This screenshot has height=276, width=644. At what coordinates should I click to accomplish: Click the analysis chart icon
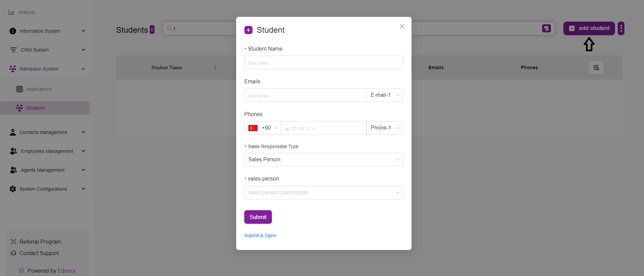[x=11, y=12]
